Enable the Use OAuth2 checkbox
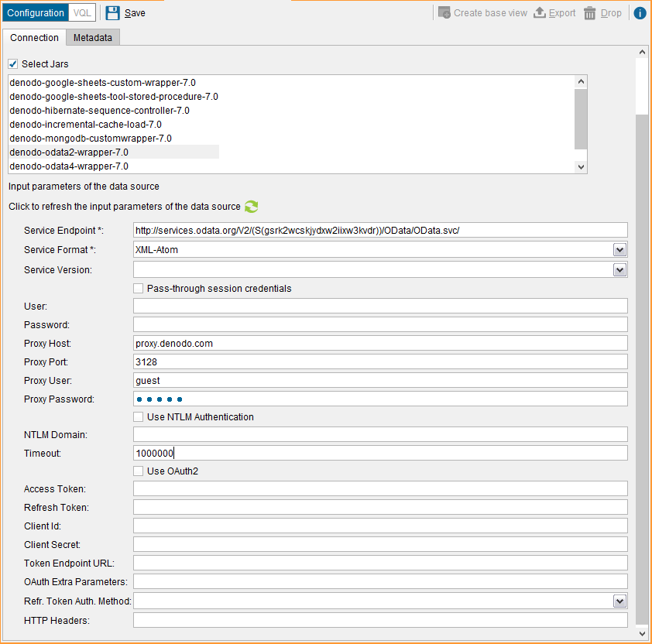The image size is (652, 644). [x=138, y=471]
